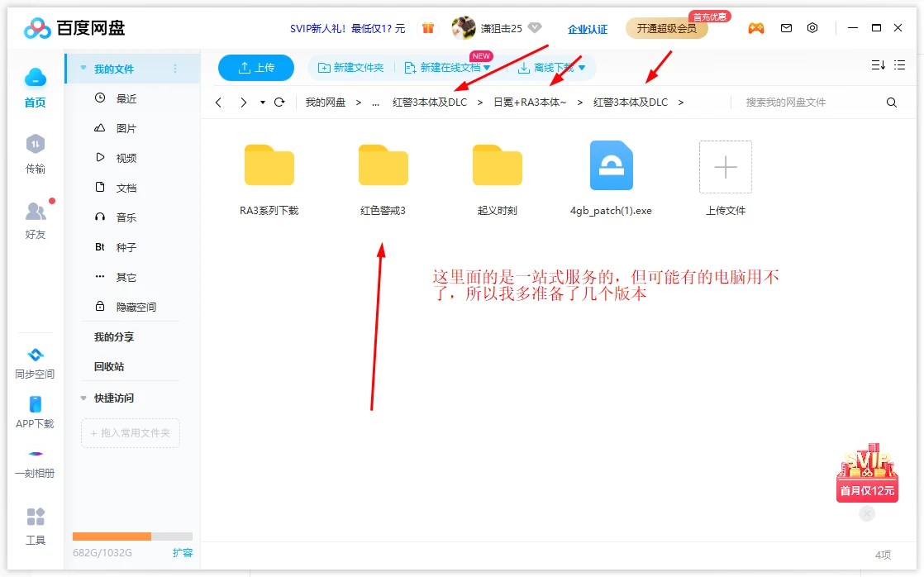Open the SVIP 首月仅12元 promo banner
924x577 pixels.
tap(867, 474)
